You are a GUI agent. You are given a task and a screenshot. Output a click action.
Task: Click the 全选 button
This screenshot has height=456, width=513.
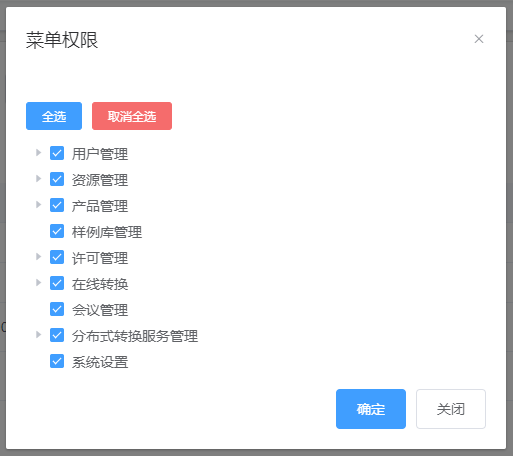pyautogui.click(x=54, y=116)
